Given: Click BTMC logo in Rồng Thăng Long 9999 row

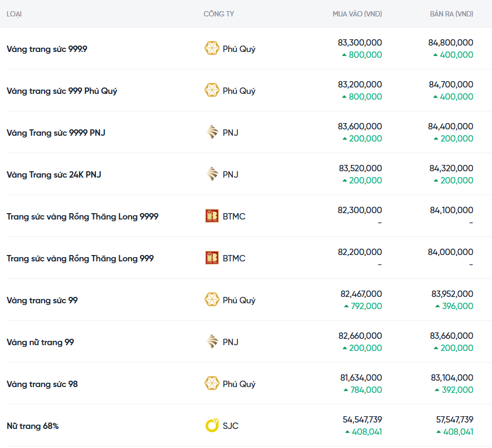Looking at the screenshot, I should pyautogui.click(x=212, y=216).
